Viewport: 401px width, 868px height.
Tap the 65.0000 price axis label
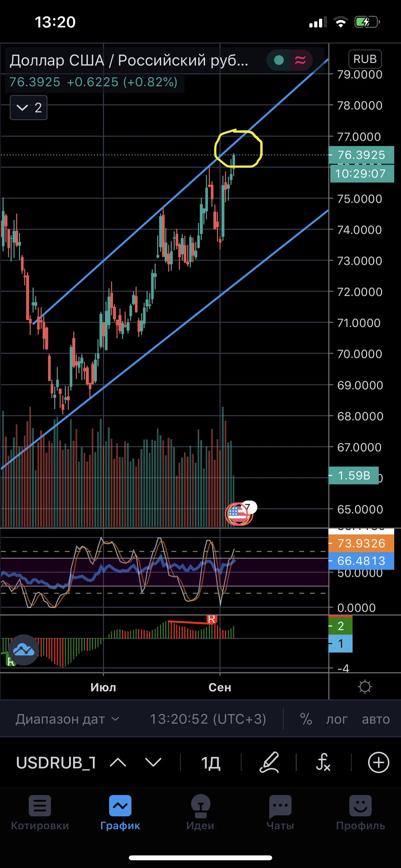click(360, 509)
